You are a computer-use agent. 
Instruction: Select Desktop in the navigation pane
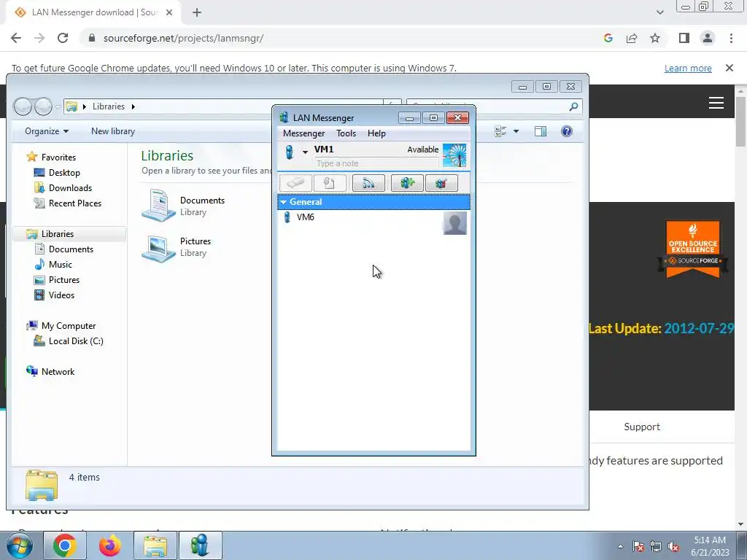tap(64, 172)
